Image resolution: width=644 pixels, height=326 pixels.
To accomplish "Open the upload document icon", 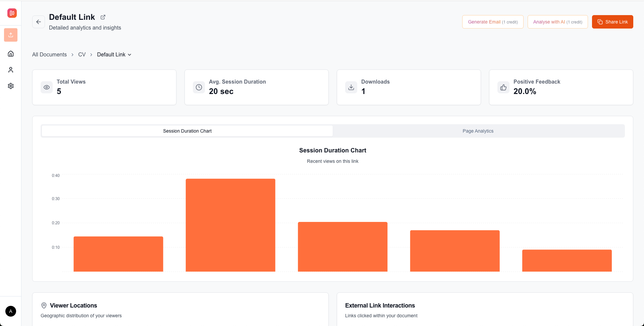I will click(x=11, y=35).
